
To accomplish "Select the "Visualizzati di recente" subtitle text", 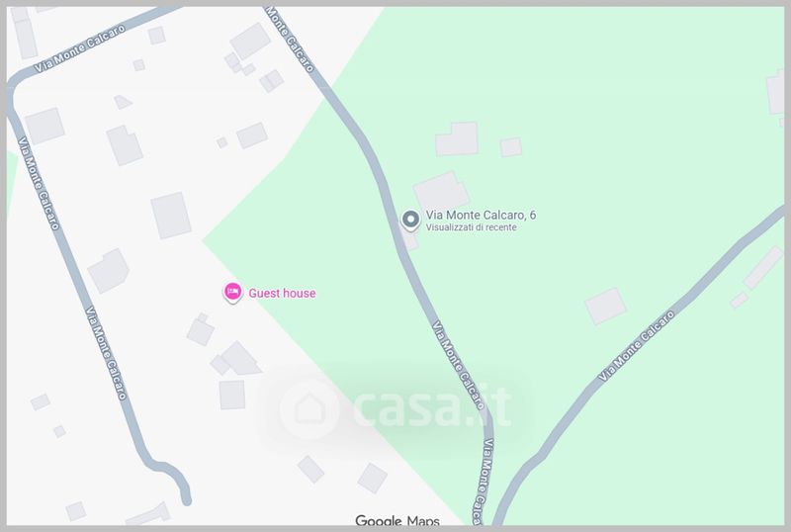I will tap(472, 227).
